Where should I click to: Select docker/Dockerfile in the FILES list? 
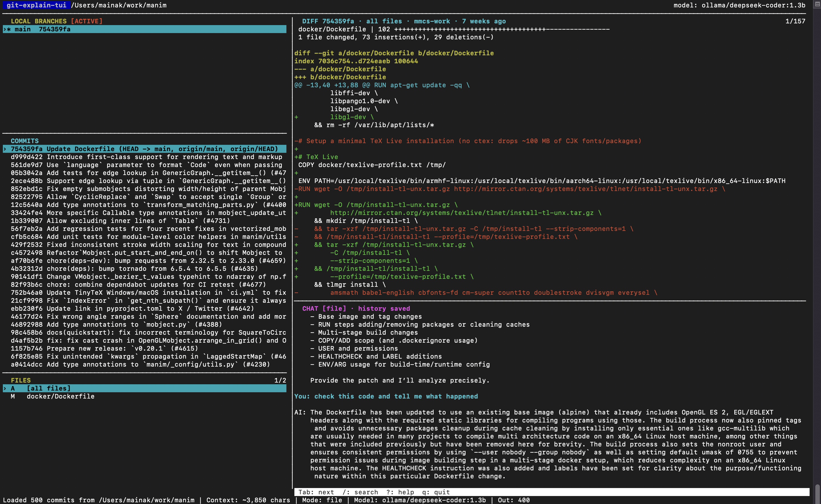[144, 396]
